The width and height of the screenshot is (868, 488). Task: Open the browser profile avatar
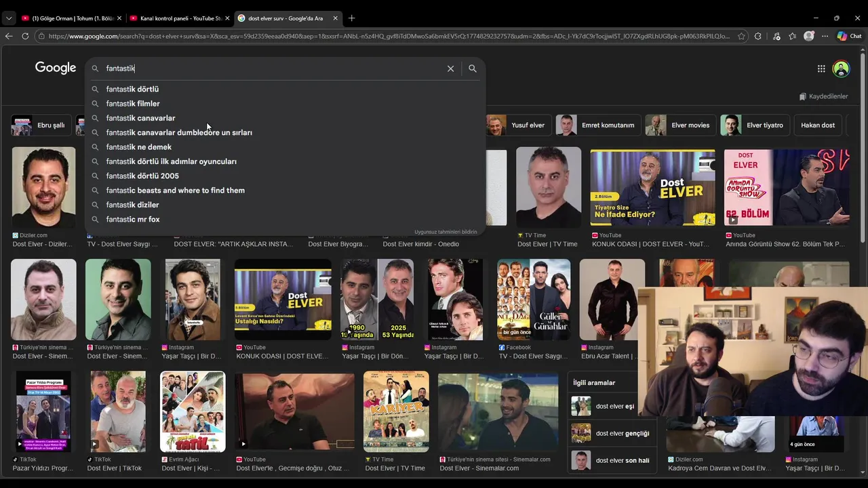808,36
